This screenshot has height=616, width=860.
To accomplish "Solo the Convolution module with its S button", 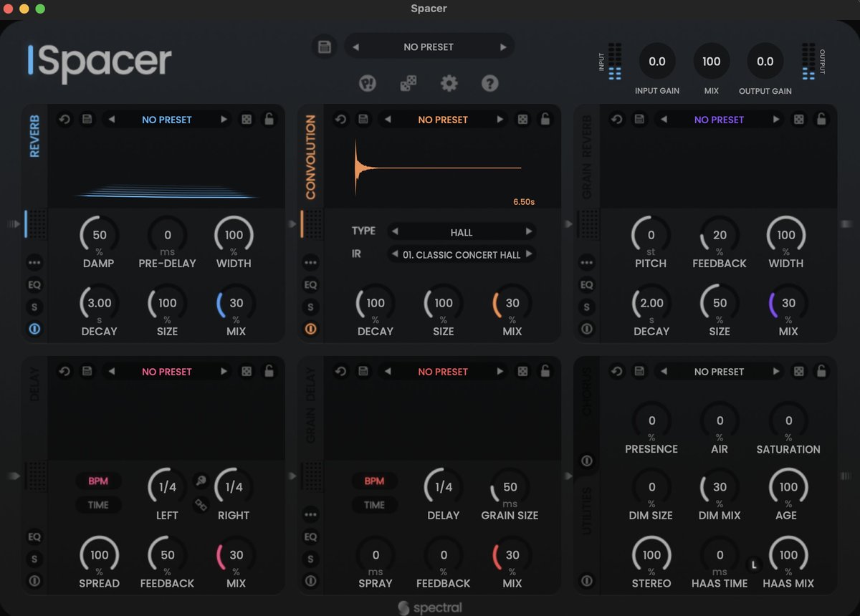I will coord(311,307).
